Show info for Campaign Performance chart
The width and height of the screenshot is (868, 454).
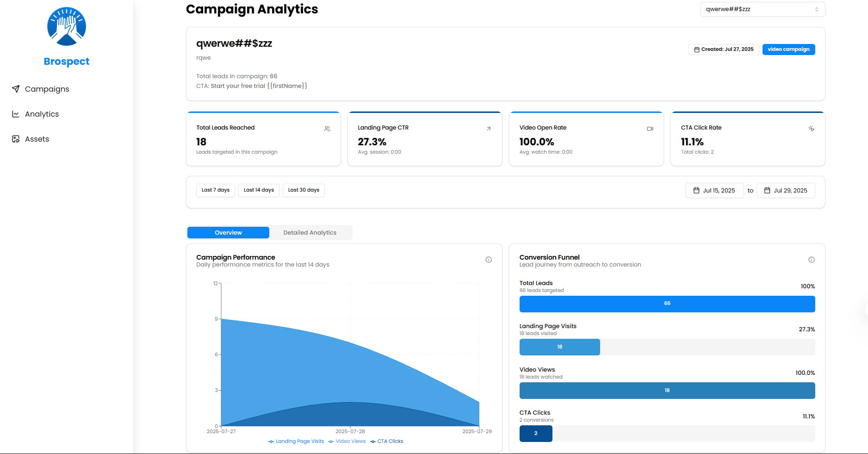pos(489,260)
